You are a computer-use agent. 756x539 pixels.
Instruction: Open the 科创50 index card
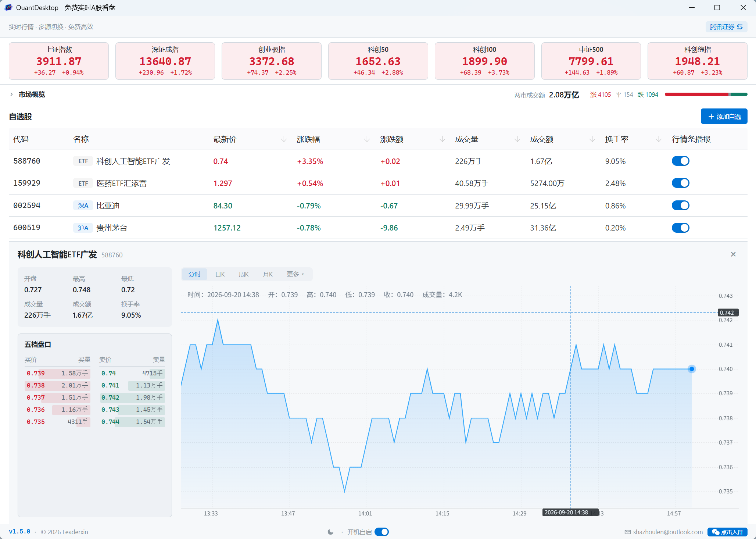click(378, 61)
